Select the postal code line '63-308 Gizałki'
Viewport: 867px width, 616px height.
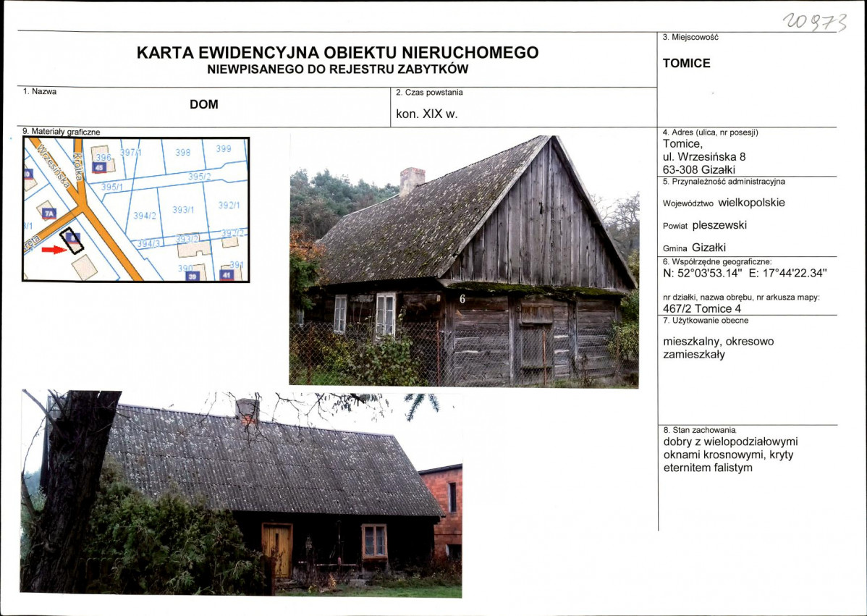pyautogui.click(x=699, y=170)
